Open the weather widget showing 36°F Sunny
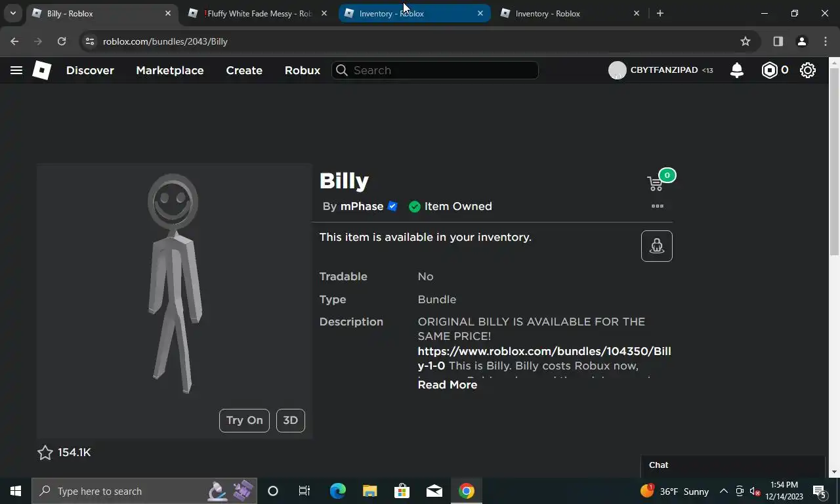This screenshot has width=840, height=504. click(x=675, y=491)
